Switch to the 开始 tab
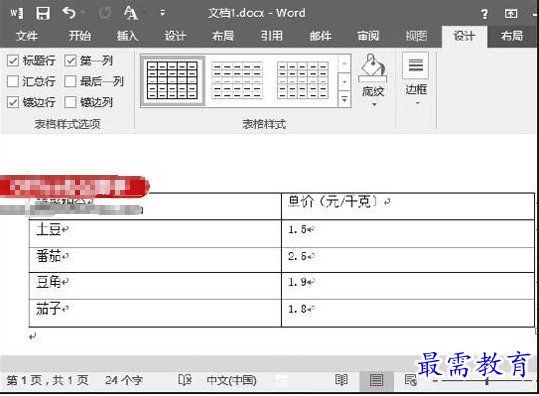The image size is (539, 396). pyautogui.click(x=79, y=36)
